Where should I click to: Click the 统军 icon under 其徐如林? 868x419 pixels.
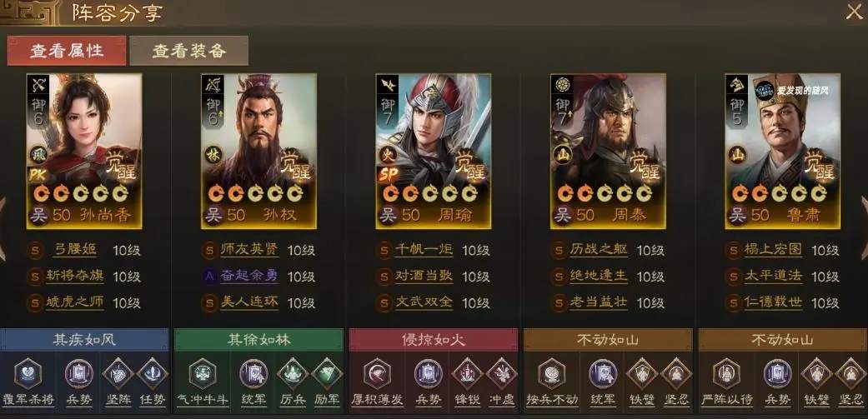[x=253, y=374]
